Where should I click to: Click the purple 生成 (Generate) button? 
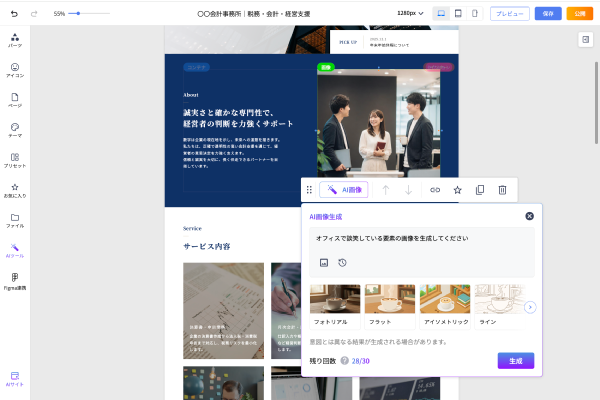[516, 361]
